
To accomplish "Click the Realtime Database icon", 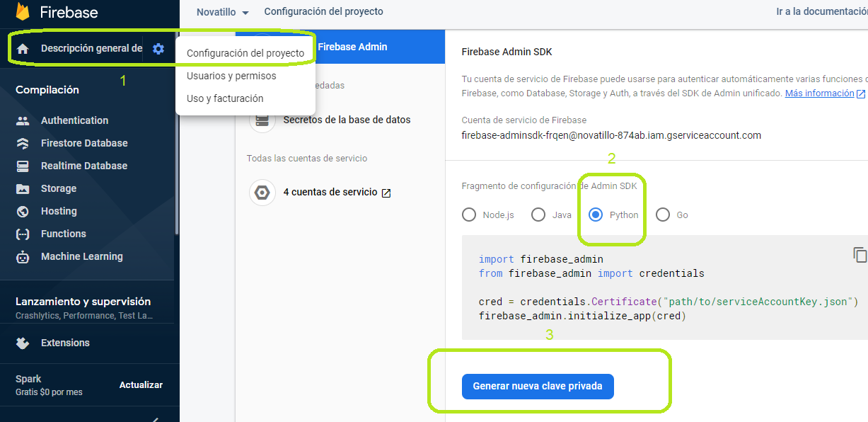I will point(23,166).
